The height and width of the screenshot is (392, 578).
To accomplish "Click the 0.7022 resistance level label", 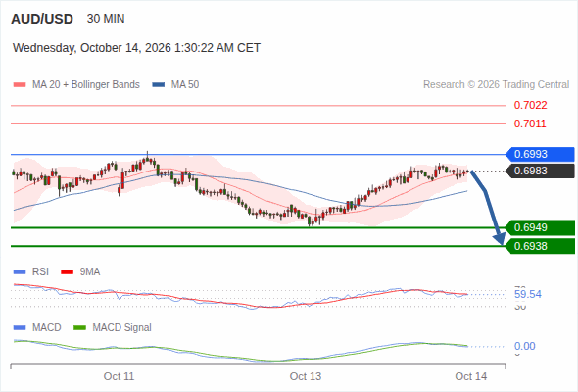I will [530, 106].
